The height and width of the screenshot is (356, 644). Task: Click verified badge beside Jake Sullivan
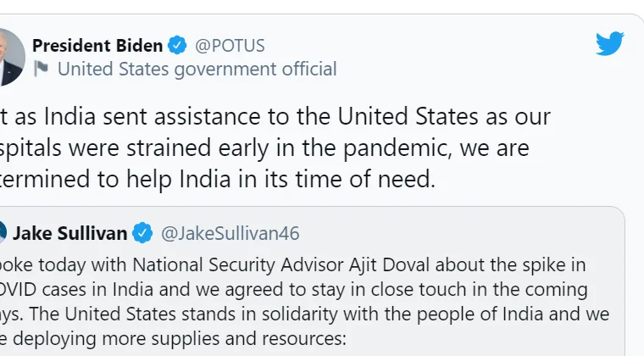(x=142, y=232)
